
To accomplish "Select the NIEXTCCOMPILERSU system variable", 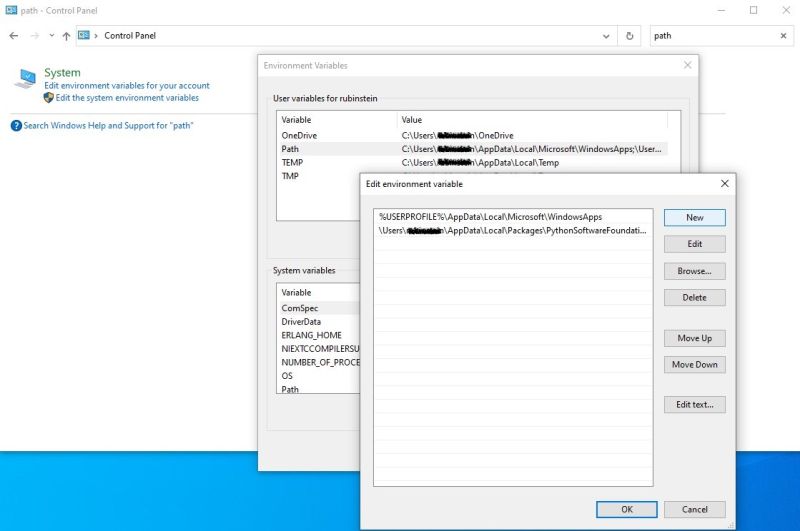I will coord(319,349).
